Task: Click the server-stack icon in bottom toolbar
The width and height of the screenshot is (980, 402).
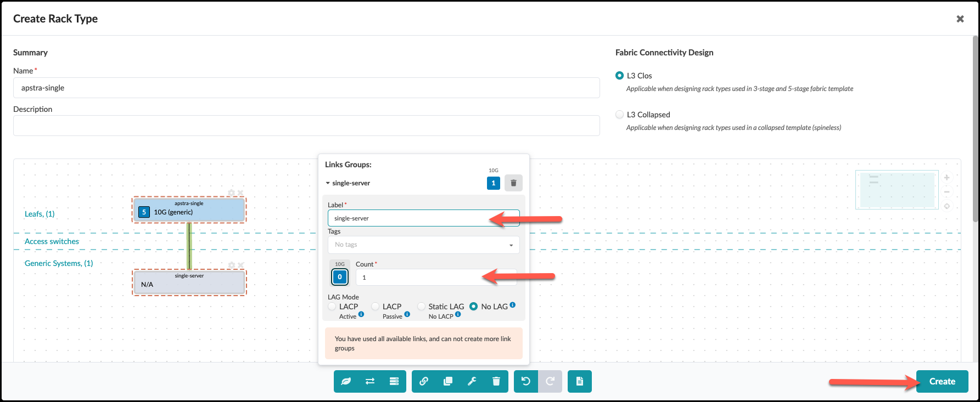Action: click(394, 381)
